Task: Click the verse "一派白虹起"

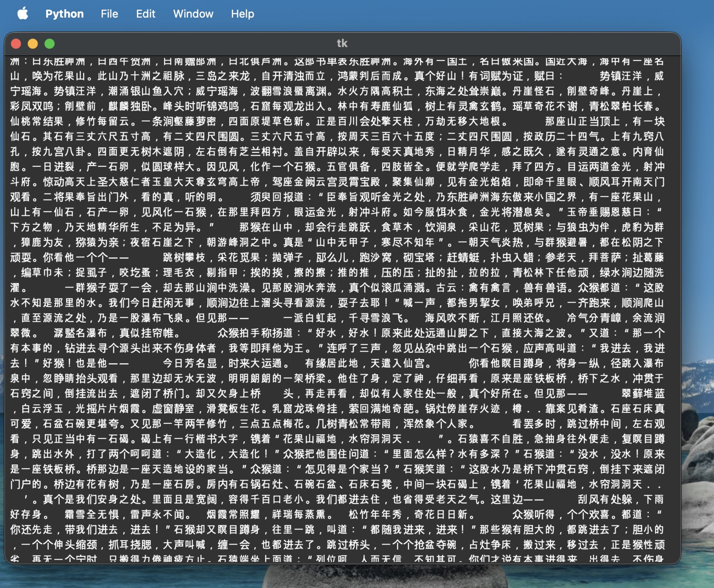Action: coord(310,318)
